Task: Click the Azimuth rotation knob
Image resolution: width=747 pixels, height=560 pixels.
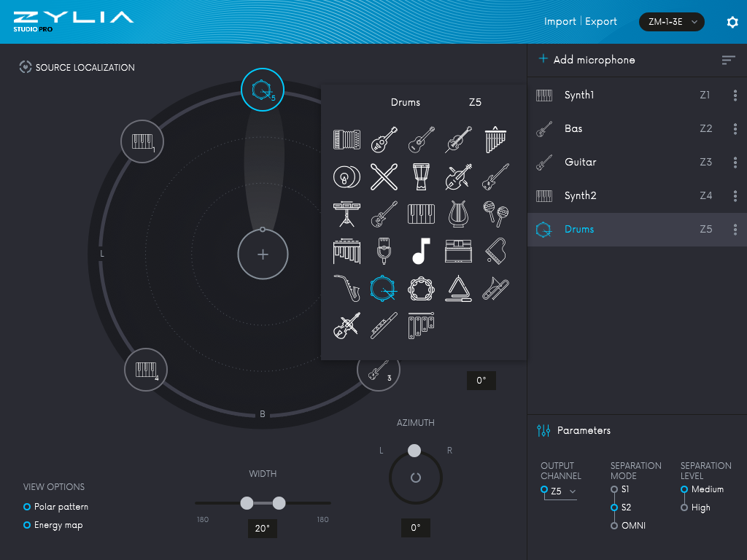Action: [415, 477]
